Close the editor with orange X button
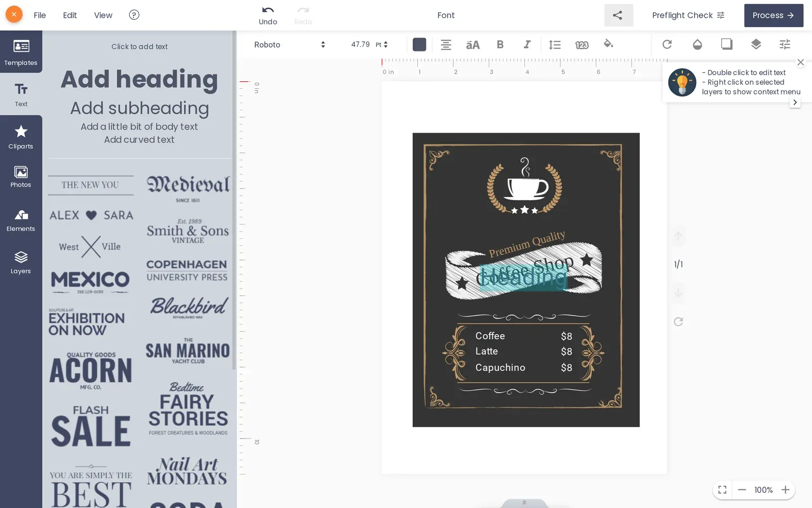 14,14
